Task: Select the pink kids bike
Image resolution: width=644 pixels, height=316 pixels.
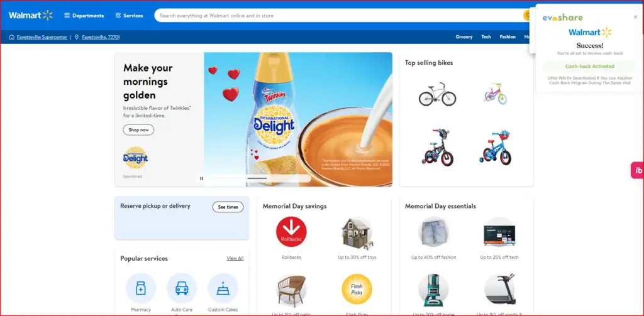Action: (x=496, y=94)
